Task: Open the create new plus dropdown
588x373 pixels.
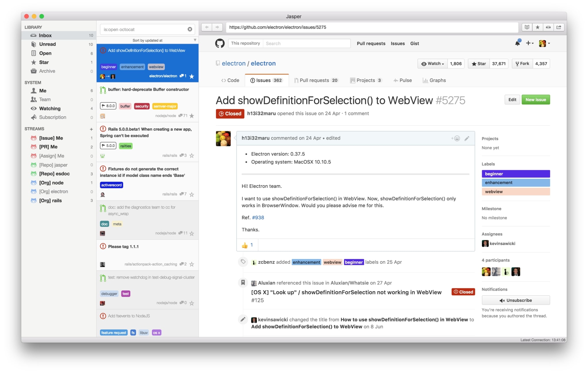Action: click(529, 43)
